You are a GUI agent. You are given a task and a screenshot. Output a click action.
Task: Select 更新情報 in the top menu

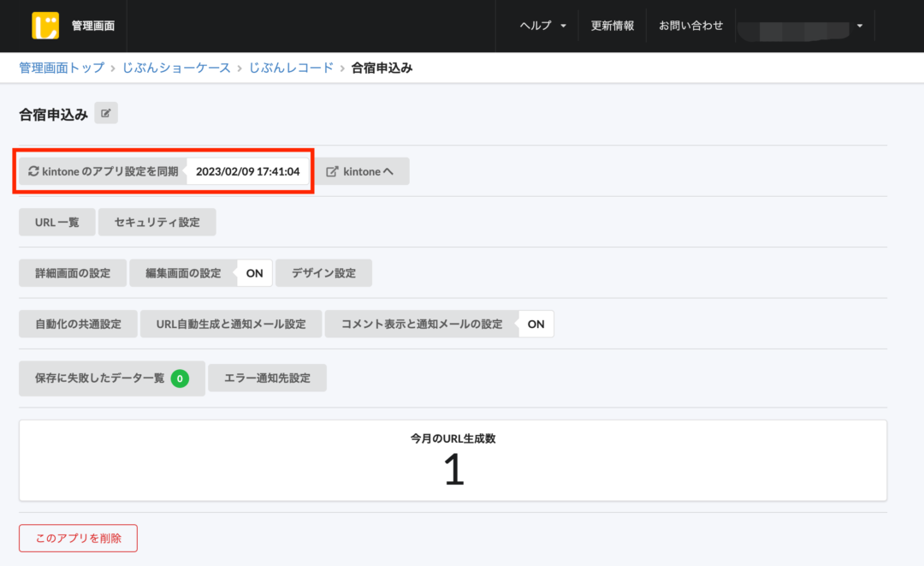[x=612, y=26]
